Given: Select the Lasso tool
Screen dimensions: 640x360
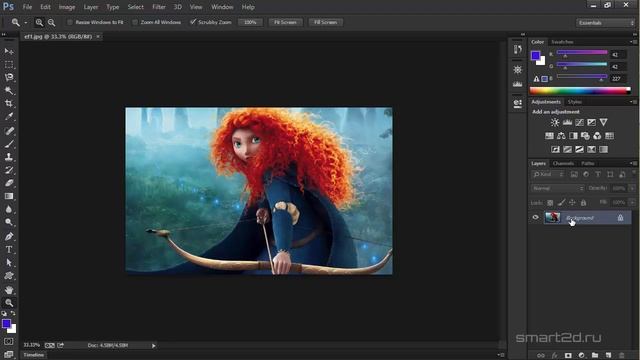Looking at the screenshot, I should tap(9, 78).
